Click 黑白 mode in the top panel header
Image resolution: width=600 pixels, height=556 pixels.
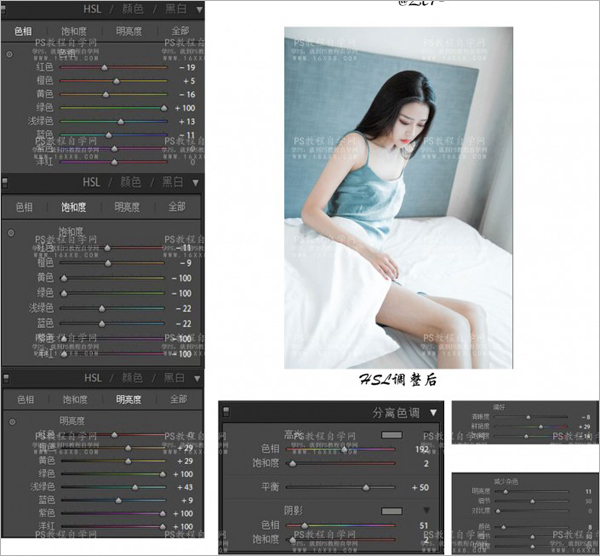[175, 9]
